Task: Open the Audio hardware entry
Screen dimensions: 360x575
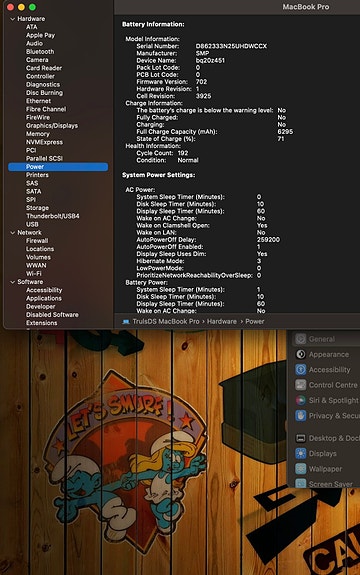Action: (34, 43)
